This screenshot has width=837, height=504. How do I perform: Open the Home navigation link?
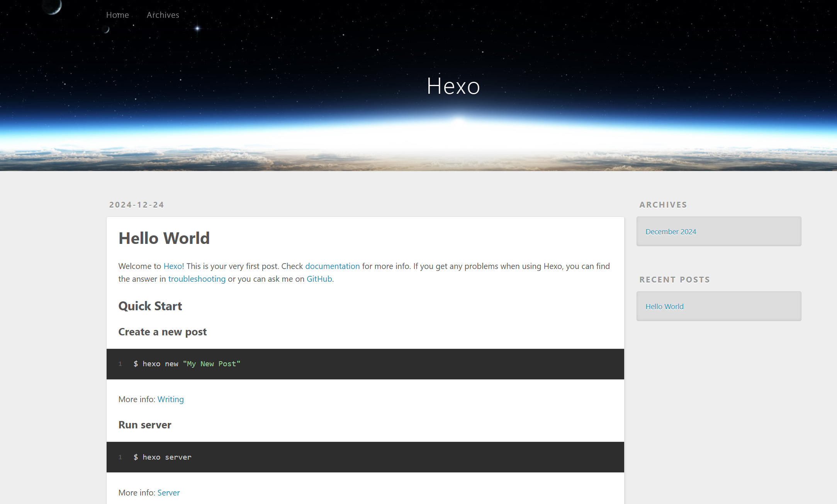click(x=117, y=15)
